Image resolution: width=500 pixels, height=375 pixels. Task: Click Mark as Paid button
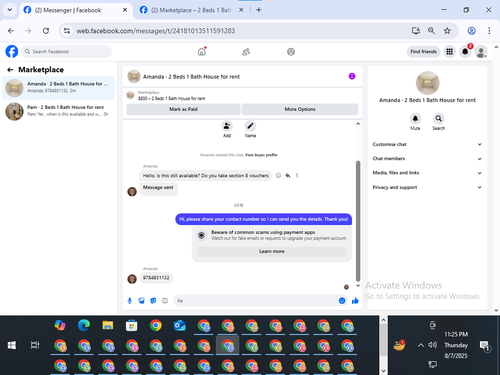[183, 109]
